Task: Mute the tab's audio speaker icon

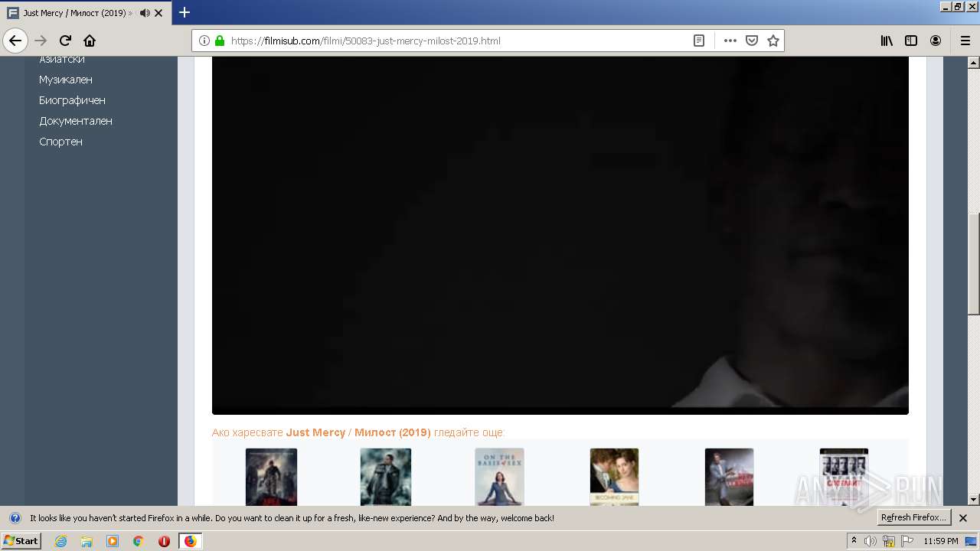Action: tap(144, 13)
